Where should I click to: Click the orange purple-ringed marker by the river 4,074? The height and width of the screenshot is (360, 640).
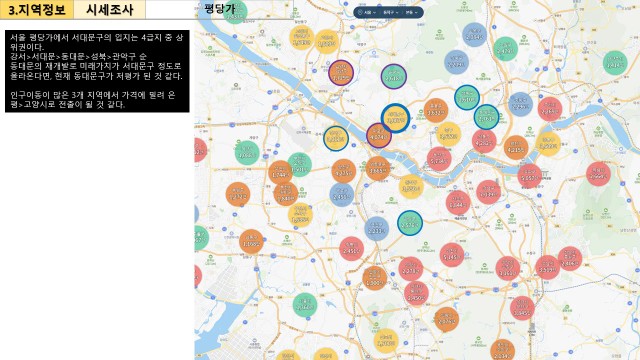tap(379, 135)
